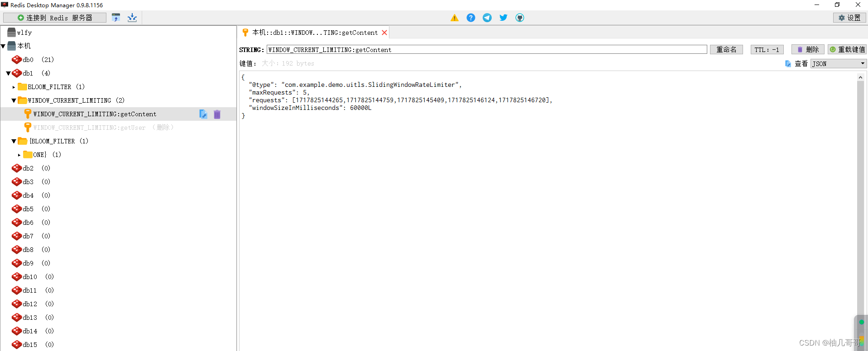Click the "192 bytes" size text
The image size is (868, 351).
pos(298,64)
